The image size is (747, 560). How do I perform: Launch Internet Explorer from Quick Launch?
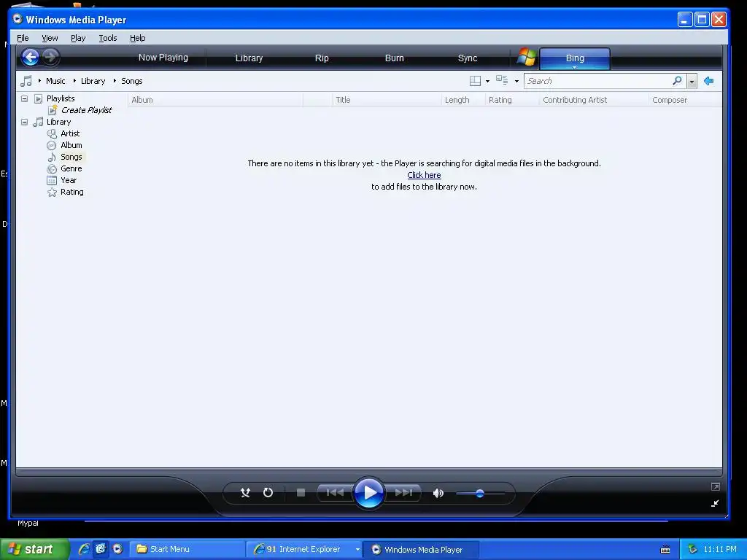click(84, 549)
